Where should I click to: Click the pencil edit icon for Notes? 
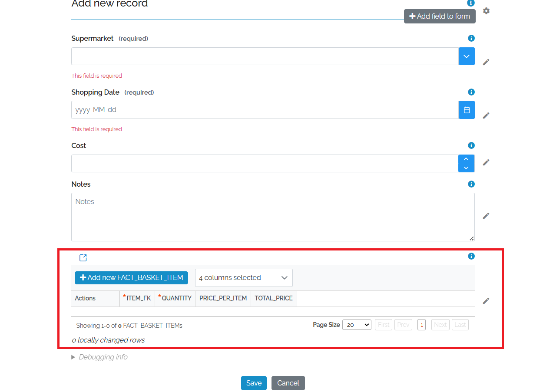pos(486,216)
